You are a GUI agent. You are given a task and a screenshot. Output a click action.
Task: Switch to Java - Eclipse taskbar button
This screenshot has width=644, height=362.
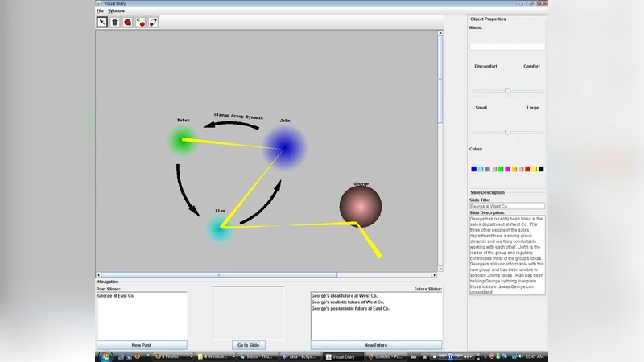tap(300, 356)
